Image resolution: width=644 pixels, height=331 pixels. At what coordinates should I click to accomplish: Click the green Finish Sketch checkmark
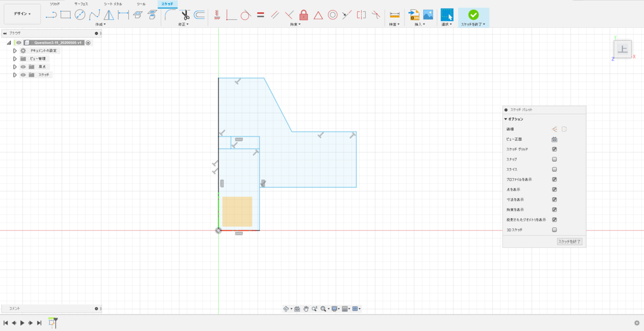(473, 15)
